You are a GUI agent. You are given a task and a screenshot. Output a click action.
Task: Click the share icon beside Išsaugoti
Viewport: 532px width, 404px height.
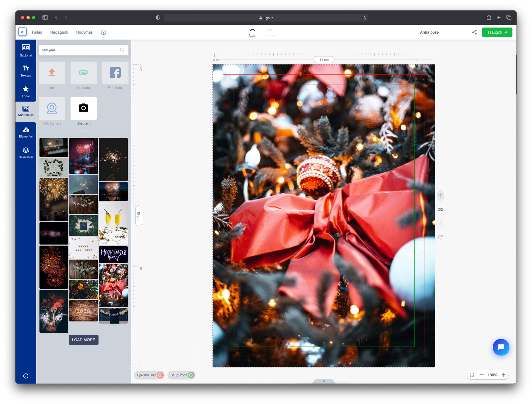pos(474,32)
